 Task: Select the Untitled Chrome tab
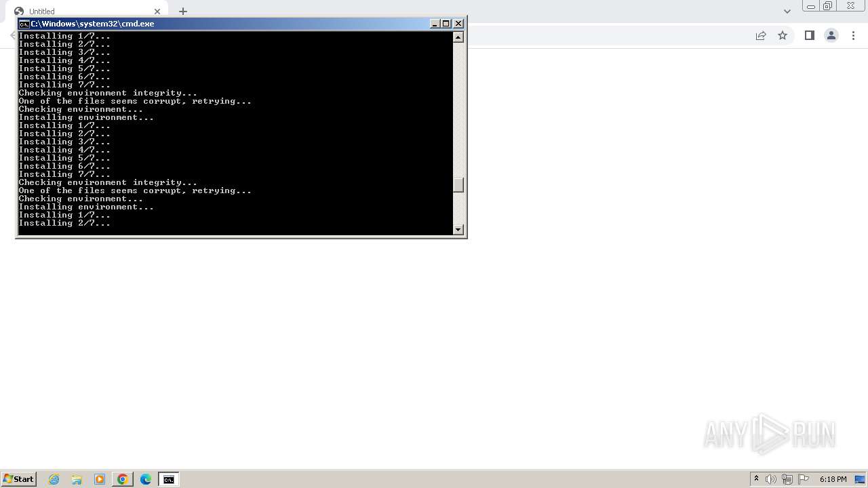(x=88, y=12)
